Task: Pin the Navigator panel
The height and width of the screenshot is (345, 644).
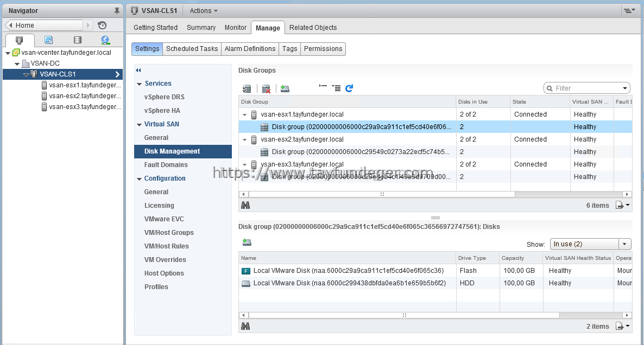Action: click(117, 11)
